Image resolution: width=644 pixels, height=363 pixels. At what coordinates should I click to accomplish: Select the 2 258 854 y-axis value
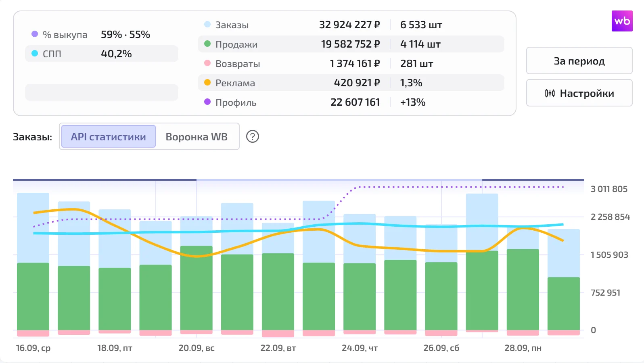[610, 217]
